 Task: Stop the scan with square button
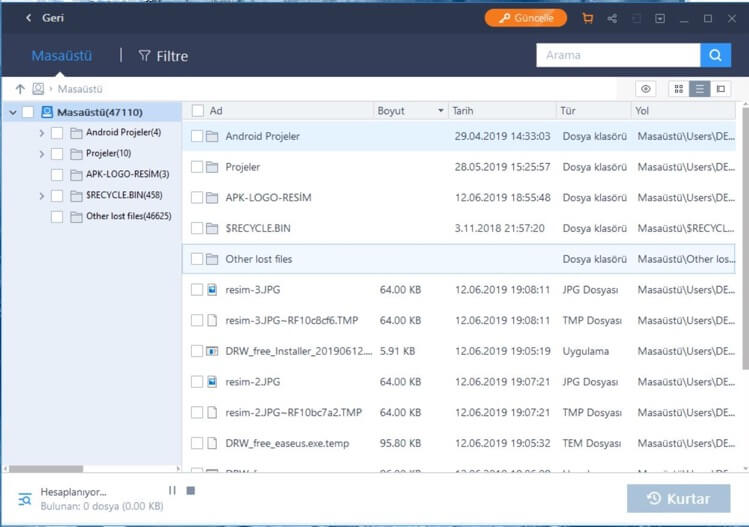[x=190, y=491]
